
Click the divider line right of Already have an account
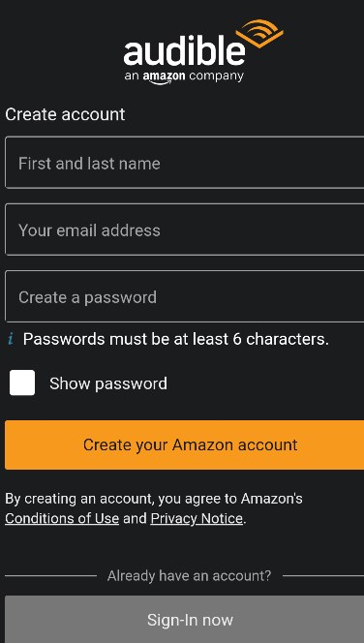[323, 576]
